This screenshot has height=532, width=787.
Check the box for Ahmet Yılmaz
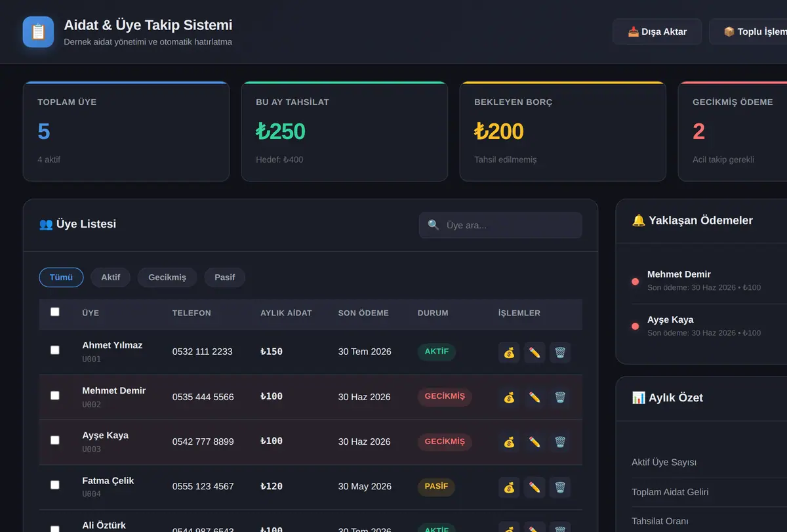55,350
